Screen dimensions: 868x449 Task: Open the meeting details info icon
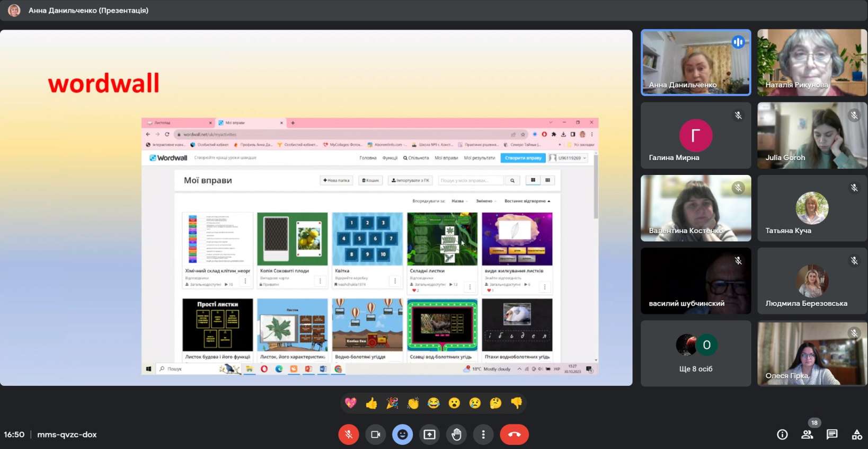tap(782, 434)
